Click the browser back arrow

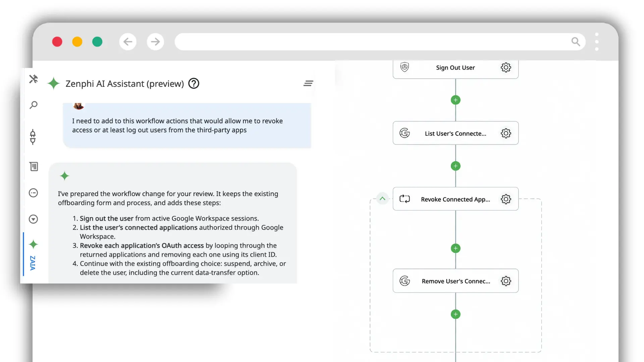tap(128, 42)
